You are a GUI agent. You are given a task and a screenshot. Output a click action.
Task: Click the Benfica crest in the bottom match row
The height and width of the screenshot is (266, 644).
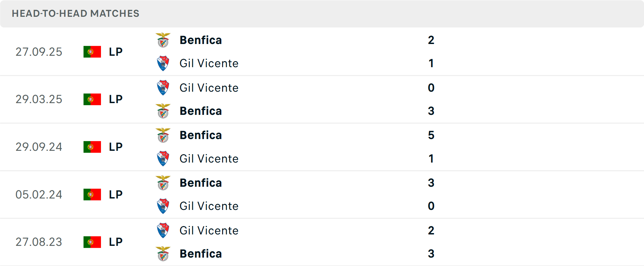[163, 254]
